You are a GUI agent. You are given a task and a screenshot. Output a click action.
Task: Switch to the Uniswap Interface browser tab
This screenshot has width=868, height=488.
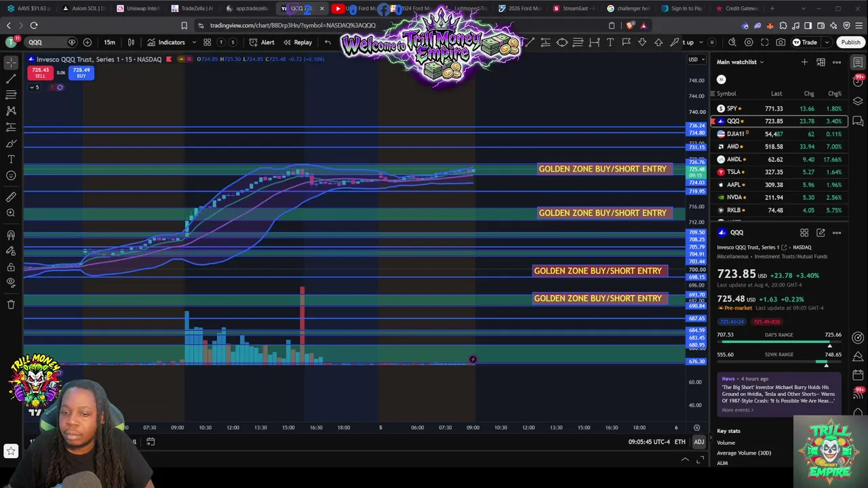[138, 8]
